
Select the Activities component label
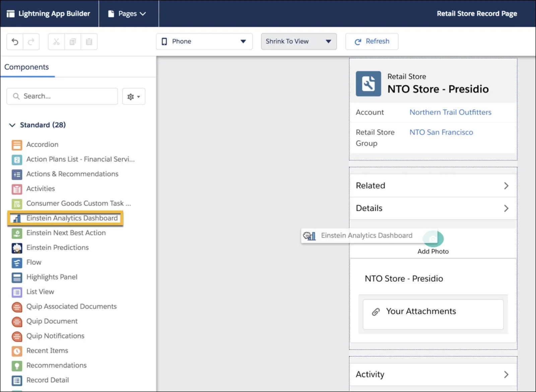click(41, 189)
